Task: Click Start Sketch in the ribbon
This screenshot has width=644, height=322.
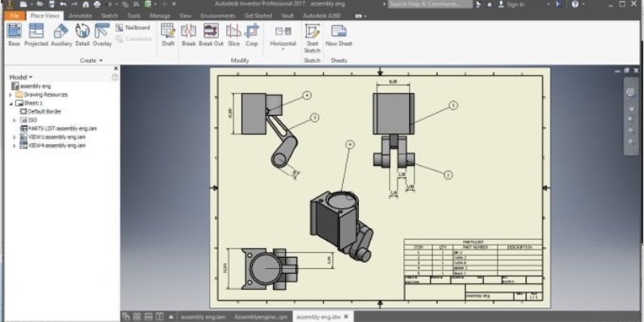Action: (312, 34)
